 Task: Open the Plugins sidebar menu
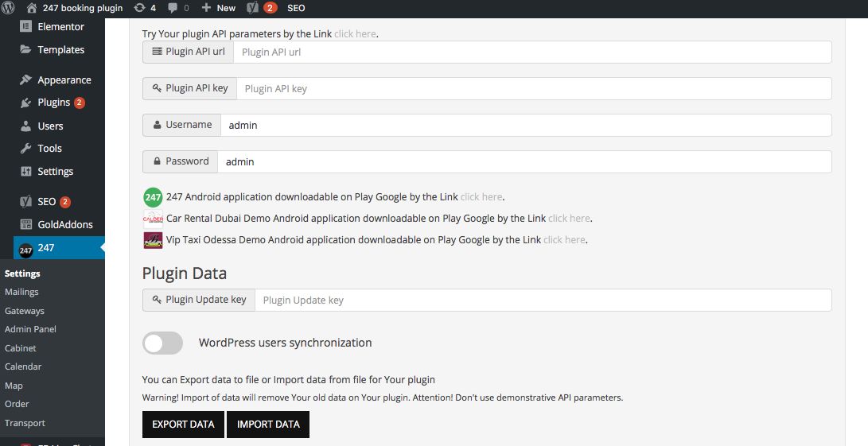point(53,103)
